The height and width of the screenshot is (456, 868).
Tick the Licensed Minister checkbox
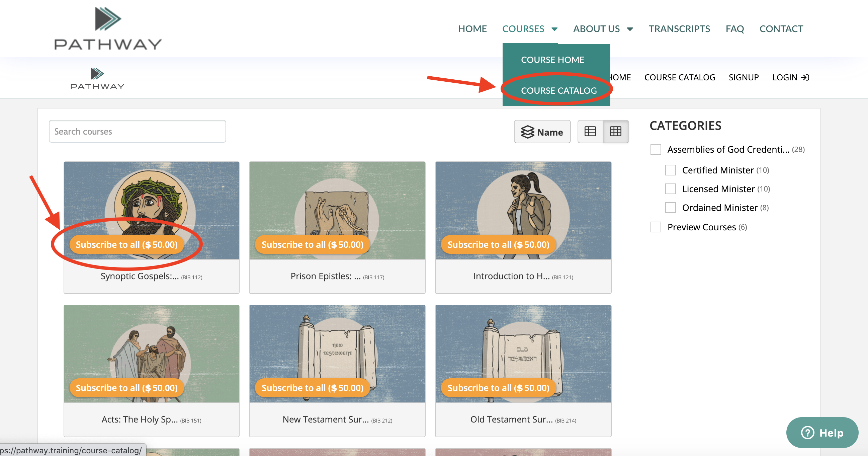click(670, 189)
